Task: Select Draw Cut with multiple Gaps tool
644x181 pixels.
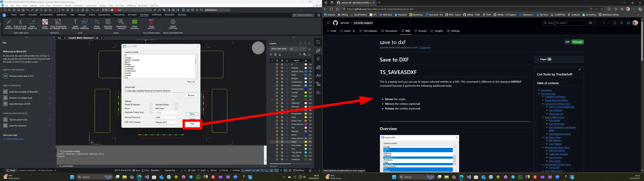Action: [20, 24]
